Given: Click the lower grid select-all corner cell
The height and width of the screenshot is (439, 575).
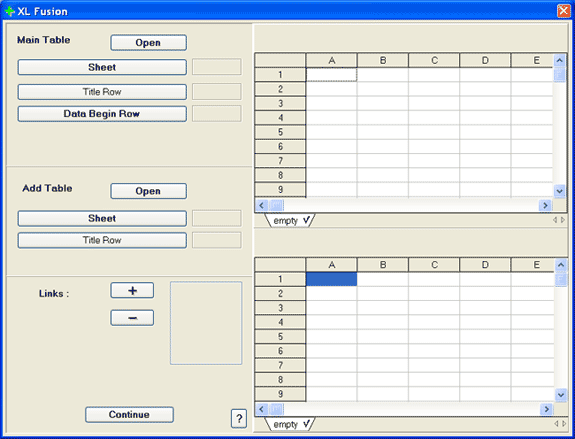Looking at the screenshot, I should (280, 265).
